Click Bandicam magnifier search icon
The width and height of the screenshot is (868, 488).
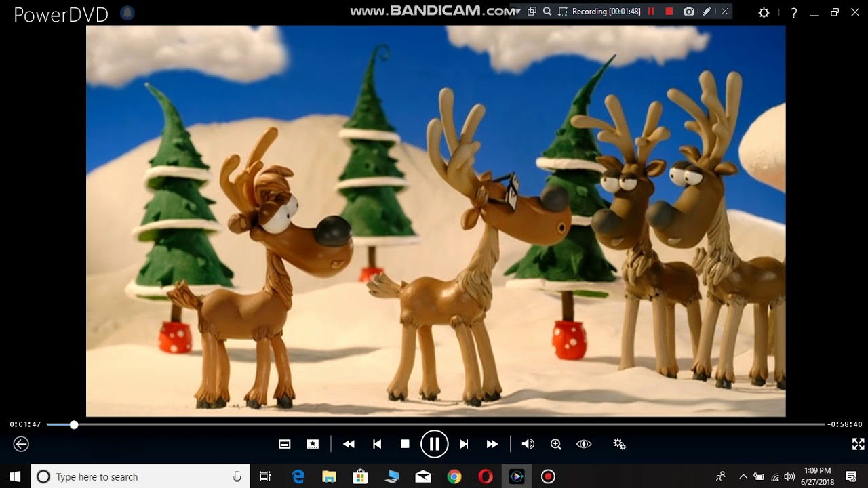point(547,12)
